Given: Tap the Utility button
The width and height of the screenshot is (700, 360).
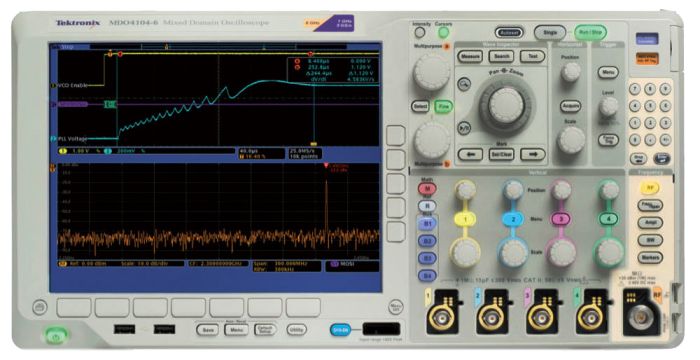Looking at the screenshot, I should 296,330.
